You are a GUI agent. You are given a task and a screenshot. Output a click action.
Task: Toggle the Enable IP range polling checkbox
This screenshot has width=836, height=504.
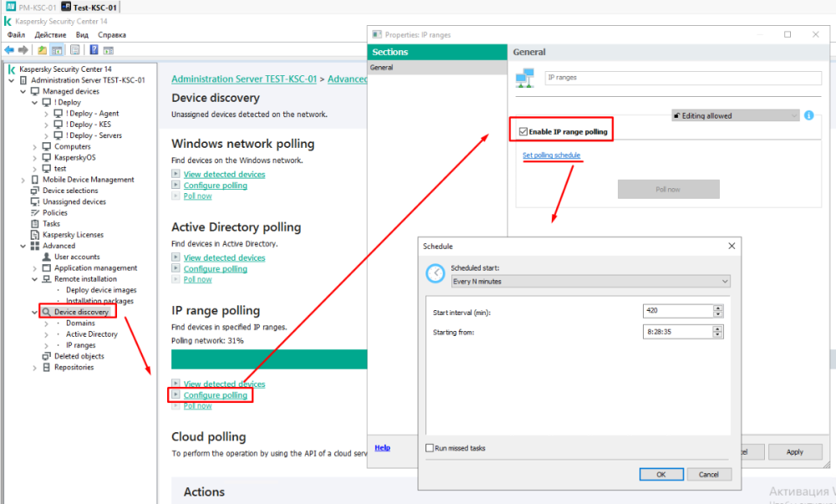[523, 131]
